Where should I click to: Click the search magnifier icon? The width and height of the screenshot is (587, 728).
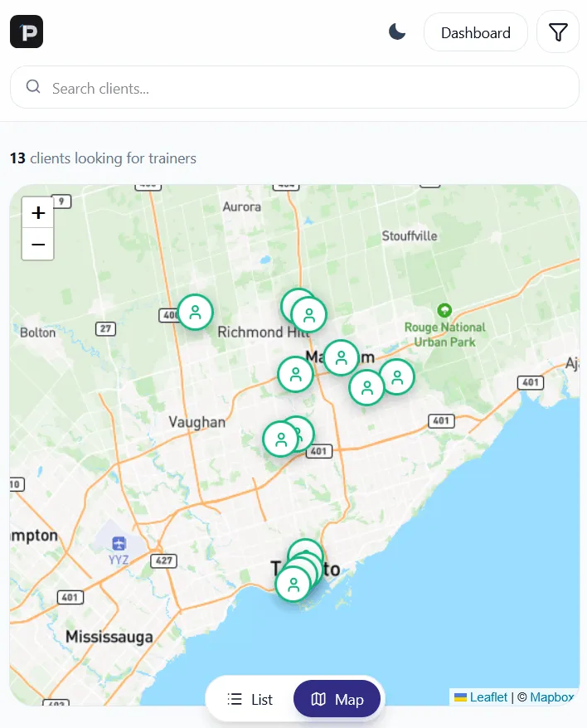(33, 86)
